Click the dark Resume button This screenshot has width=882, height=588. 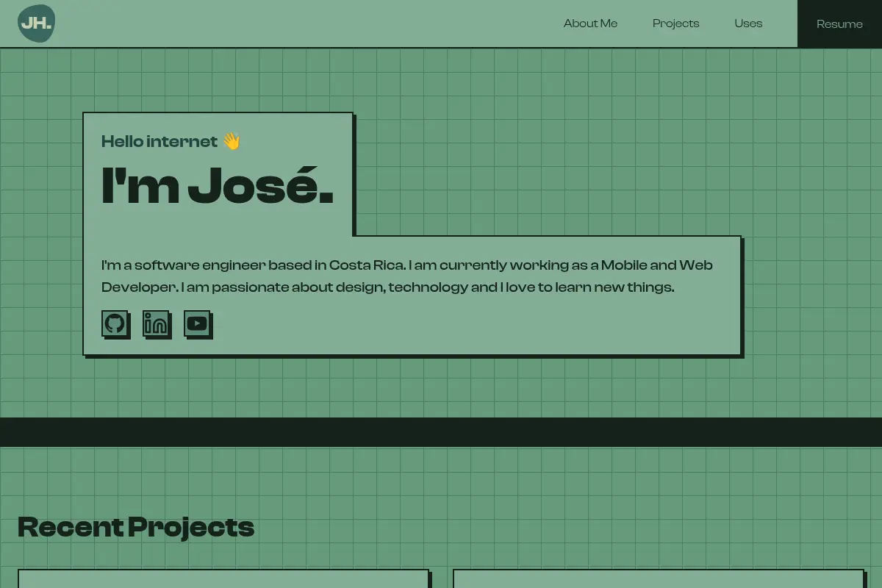click(x=839, y=24)
